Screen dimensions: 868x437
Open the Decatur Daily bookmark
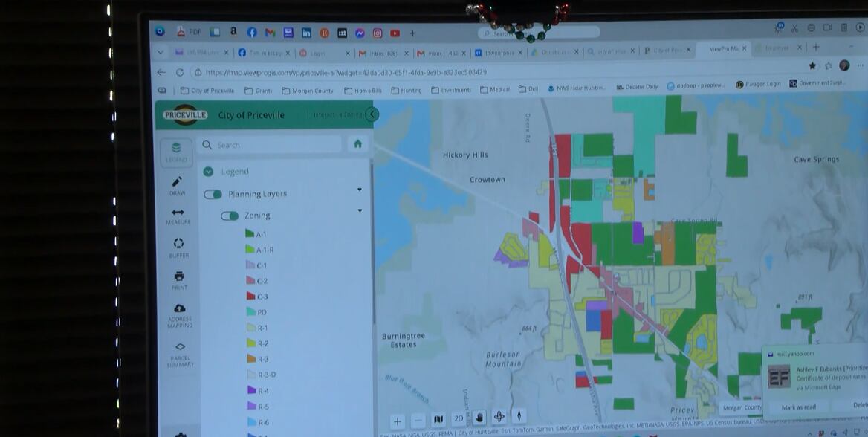pos(637,87)
